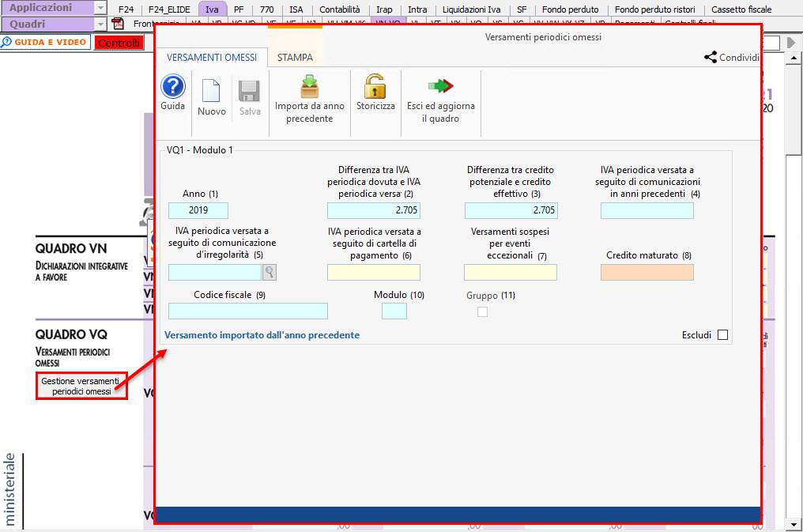Open the Applicazioni dropdown arrow

click(100, 8)
